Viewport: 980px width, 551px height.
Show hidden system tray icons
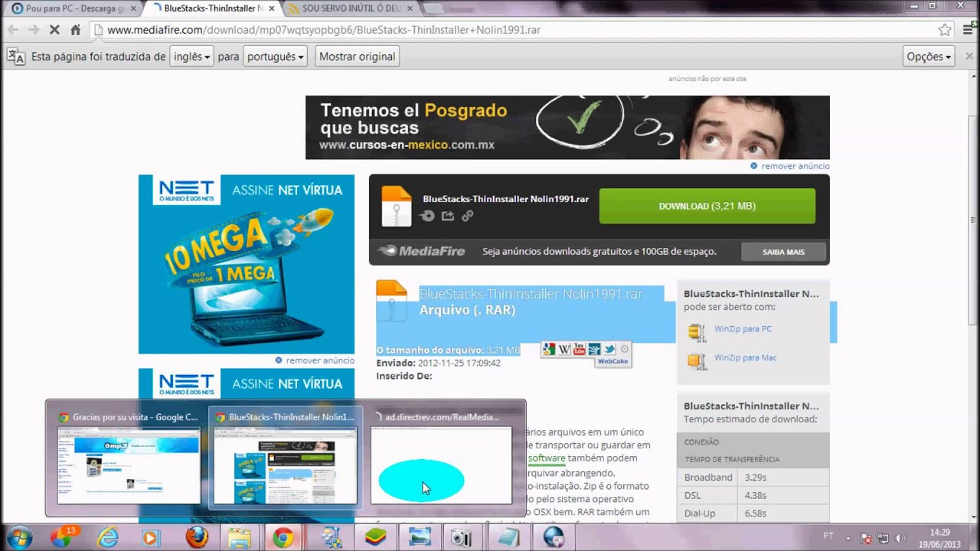(x=848, y=538)
